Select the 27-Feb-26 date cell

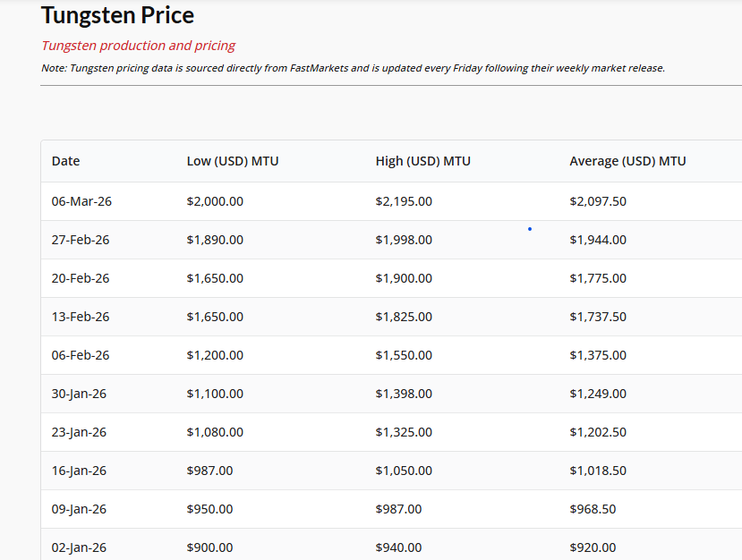coord(81,240)
